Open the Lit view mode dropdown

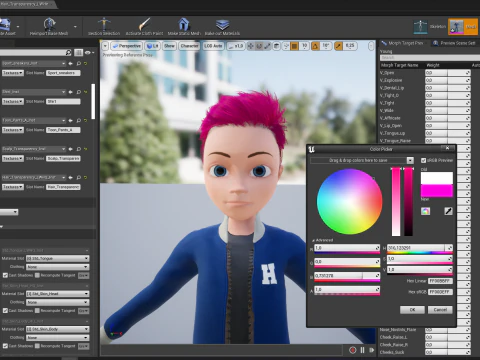point(153,46)
